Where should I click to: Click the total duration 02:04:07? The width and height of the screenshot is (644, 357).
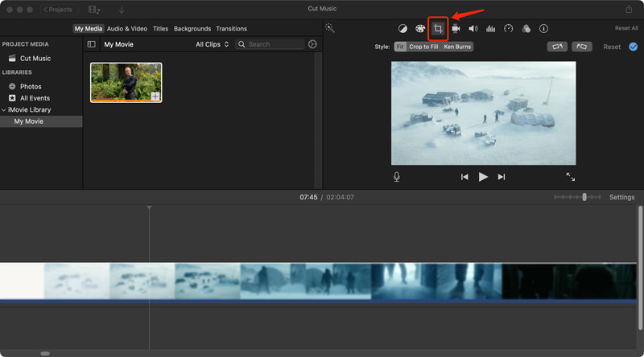[340, 197]
